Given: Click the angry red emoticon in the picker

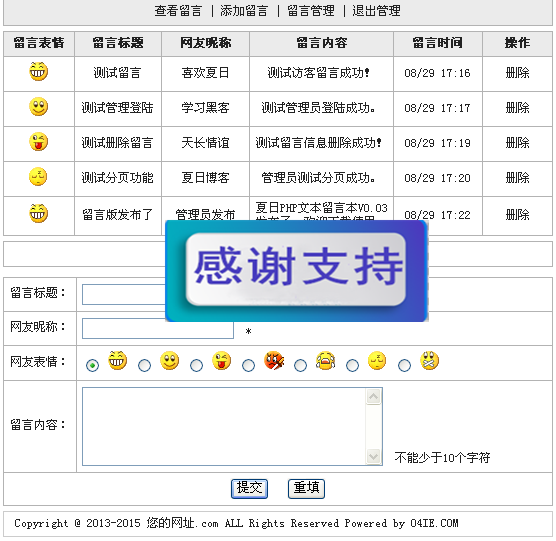Looking at the screenshot, I should coord(274,361).
